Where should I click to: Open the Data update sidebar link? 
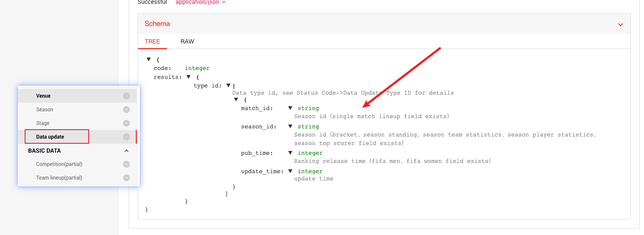click(x=50, y=137)
